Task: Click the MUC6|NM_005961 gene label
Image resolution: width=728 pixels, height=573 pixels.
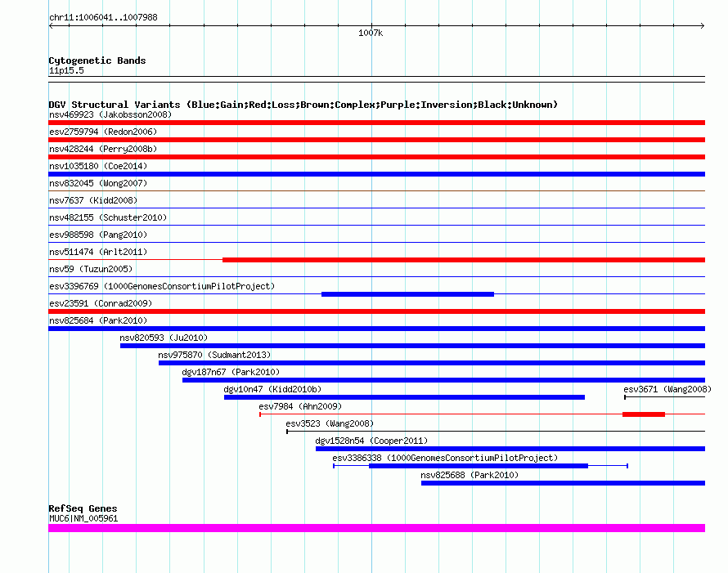Action: tap(83, 519)
